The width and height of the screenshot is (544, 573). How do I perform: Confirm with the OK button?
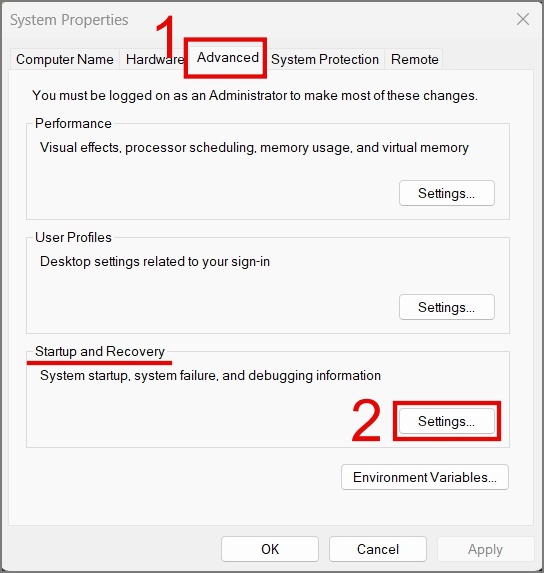(x=270, y=549)
